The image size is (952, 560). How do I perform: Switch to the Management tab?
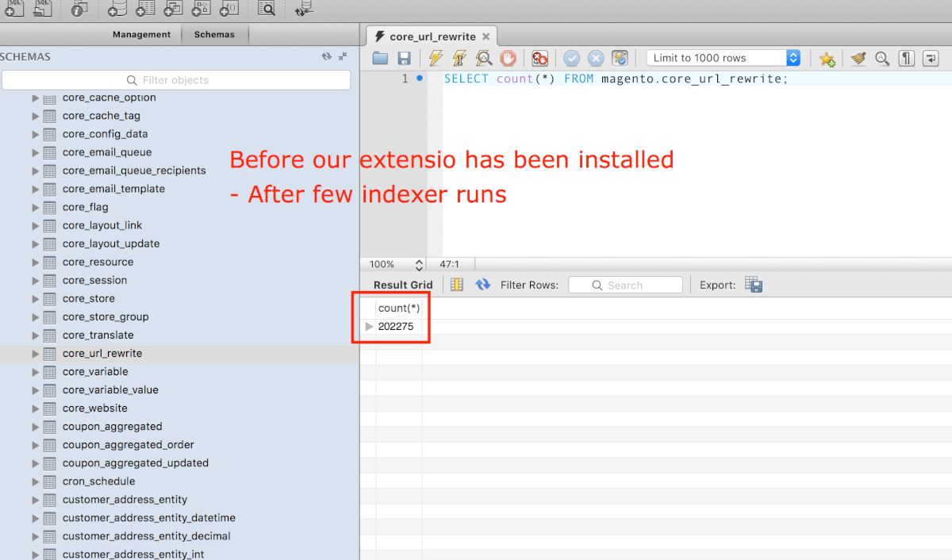(141, 34)
